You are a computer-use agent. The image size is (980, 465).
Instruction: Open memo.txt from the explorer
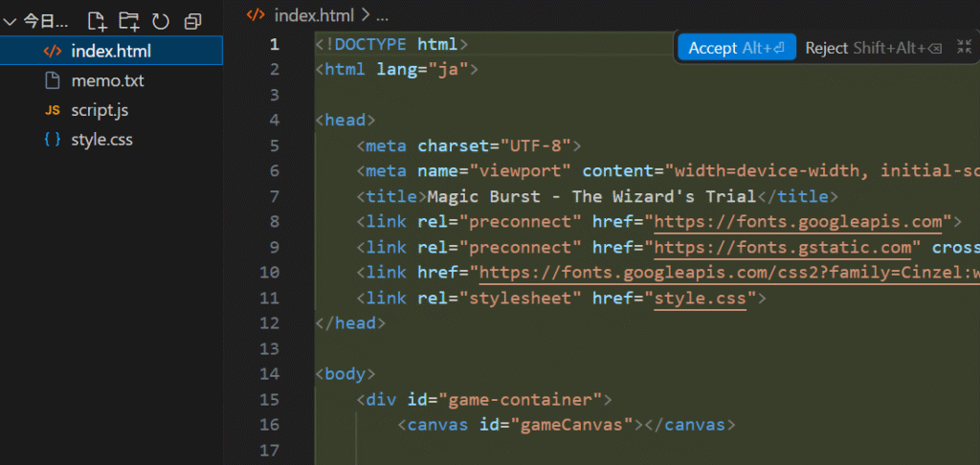tap(107, 80)
